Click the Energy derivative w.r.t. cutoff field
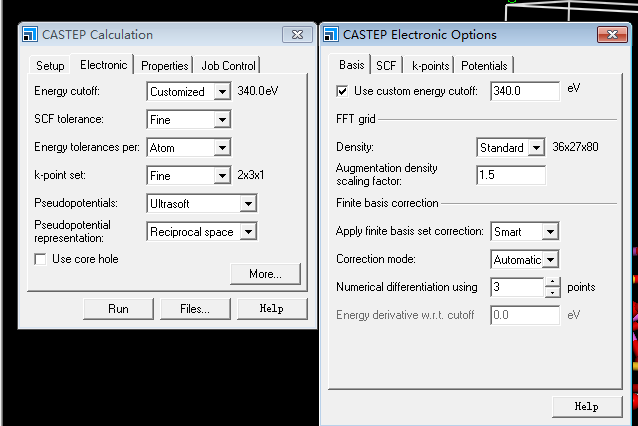The height and width of the screenshot is (426, 638). pyautogui.click(x=525, y=315)
